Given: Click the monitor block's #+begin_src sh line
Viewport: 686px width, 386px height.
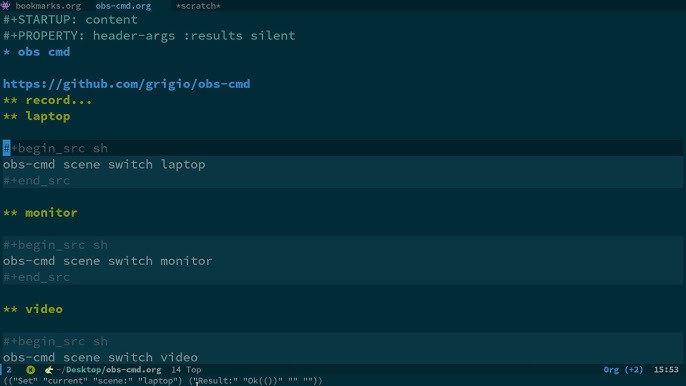Looking at the screenshot, I should pyautogui.click(x=56, y=245).
